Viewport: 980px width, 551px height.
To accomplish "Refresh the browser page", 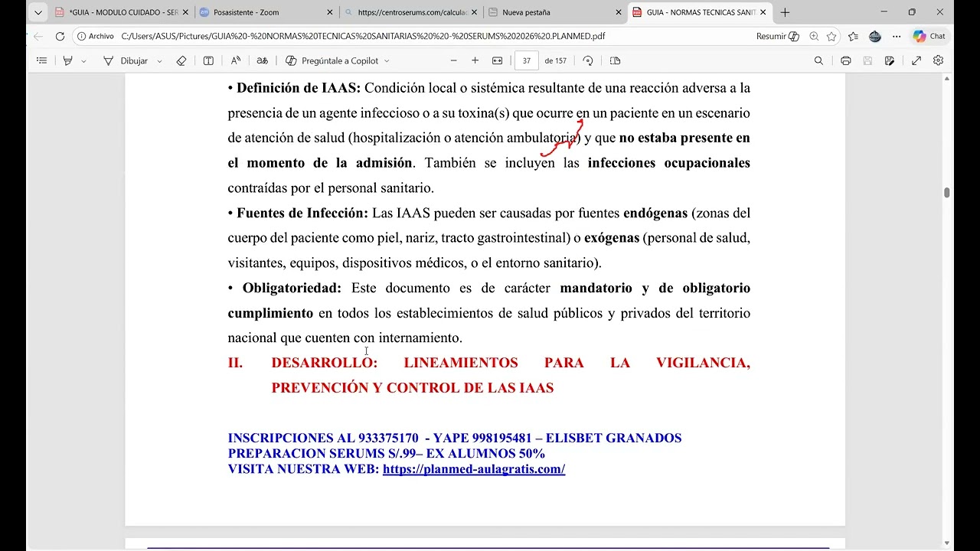I will 60,36.
